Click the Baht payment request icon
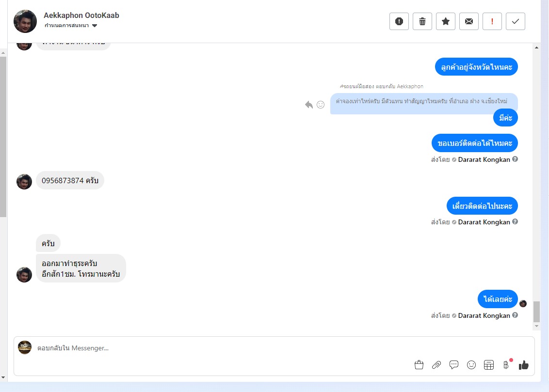The height and width of the screenshot is (392, 549). (x=506, y=365)
